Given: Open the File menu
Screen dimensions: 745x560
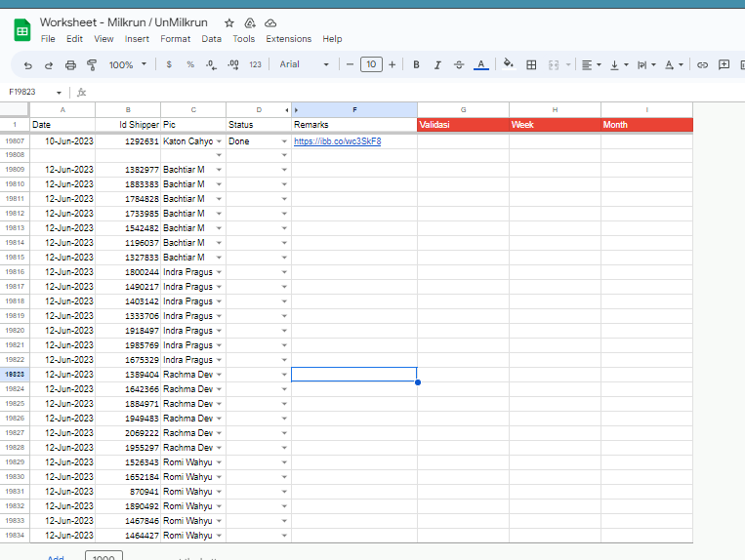Looking at the screenshot, I should (48, 39).
